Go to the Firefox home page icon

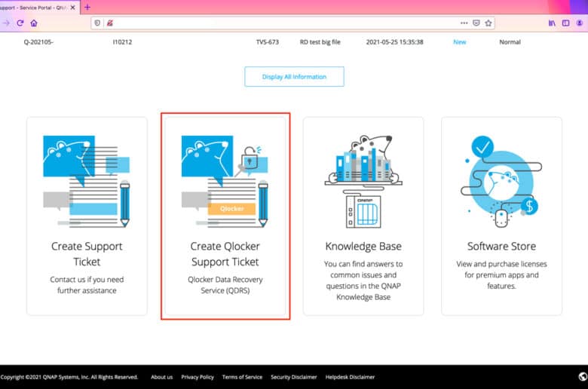pyautogui.click(x=34, y=23)
